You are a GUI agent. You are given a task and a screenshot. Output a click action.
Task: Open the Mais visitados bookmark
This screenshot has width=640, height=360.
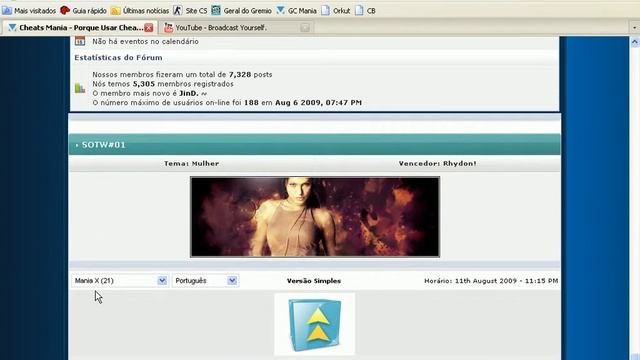[29, 11]
